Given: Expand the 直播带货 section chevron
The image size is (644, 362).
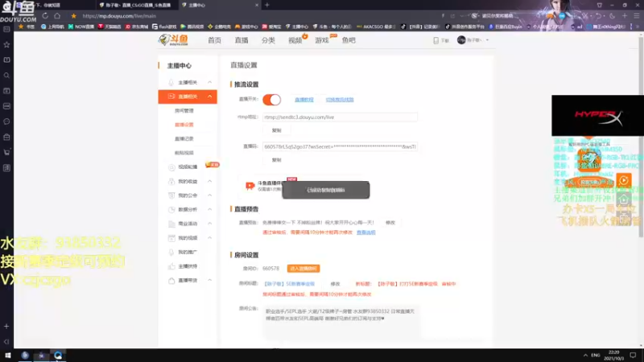Looking at the screenshot, I should point(209,280).
